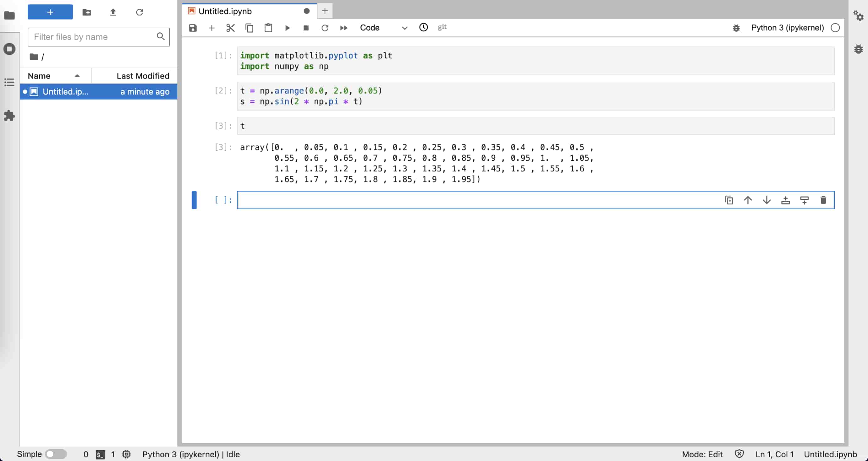The image size is (868, 461).
Task: Open the cell type Code dropdown
Action: point(384,28)
